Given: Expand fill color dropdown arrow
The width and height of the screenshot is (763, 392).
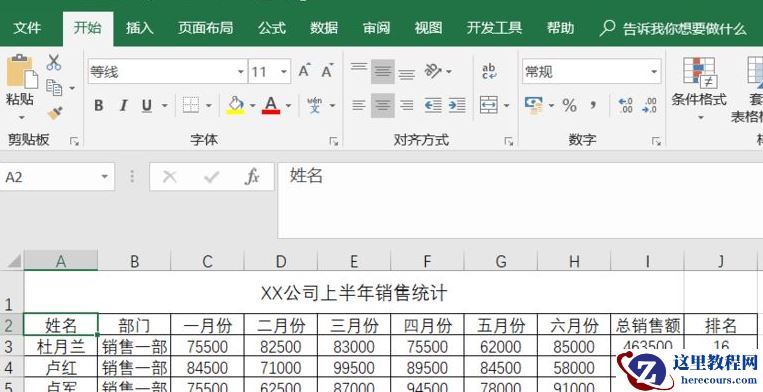Looking at the screenshot, I should (252, 106).
